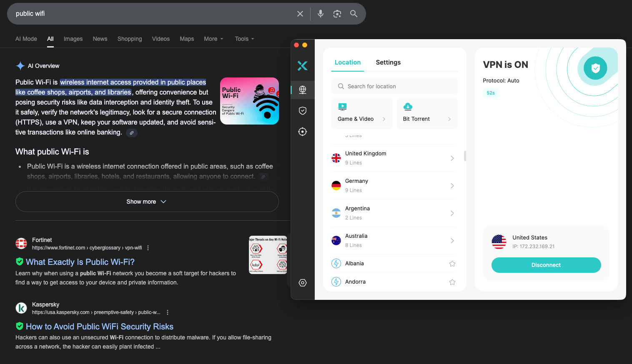Open the Tools dropdown in search bar
Screen dimensions: 632x364
[244, 39]
